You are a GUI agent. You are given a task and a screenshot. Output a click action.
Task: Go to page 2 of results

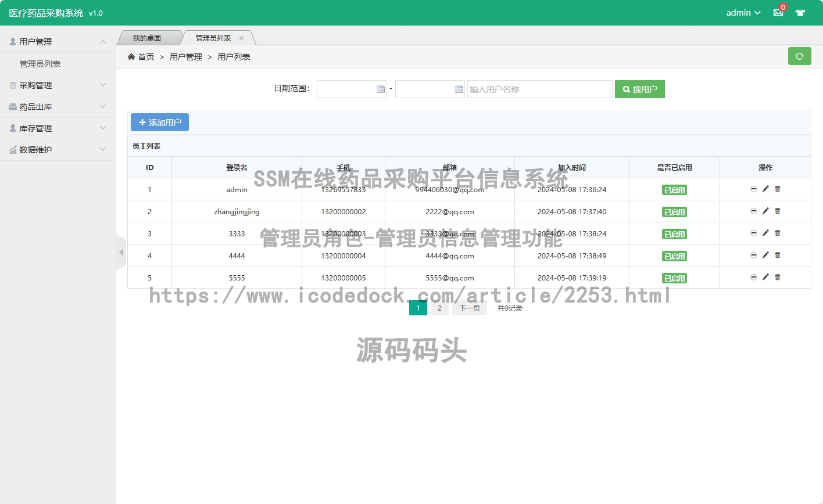click(x=439, y=308)
